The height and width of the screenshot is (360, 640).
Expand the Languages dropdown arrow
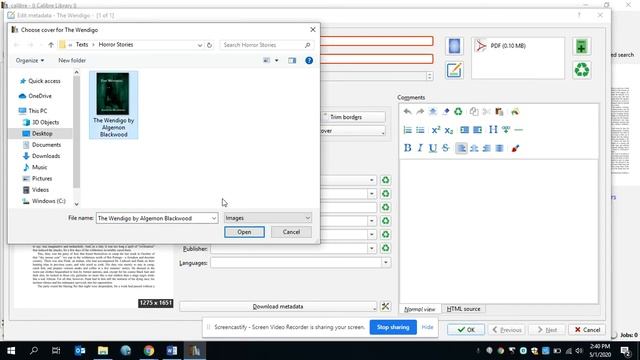(385, 263)
